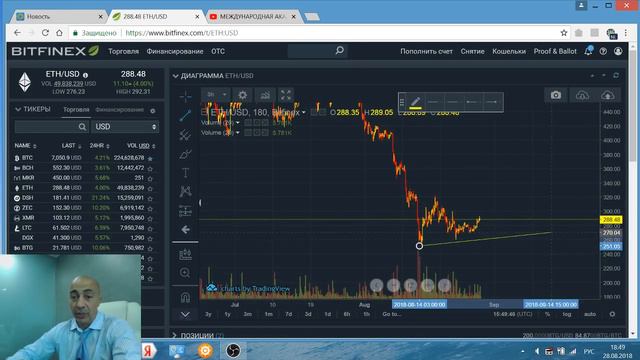The image size is (640, 360).
Task: Toggle percent scale on chart
Action: click(x=547, y=314)
